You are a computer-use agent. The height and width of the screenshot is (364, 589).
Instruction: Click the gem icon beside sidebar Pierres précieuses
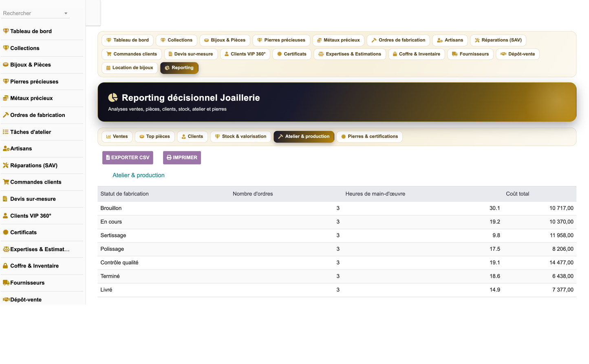point(6,81)
